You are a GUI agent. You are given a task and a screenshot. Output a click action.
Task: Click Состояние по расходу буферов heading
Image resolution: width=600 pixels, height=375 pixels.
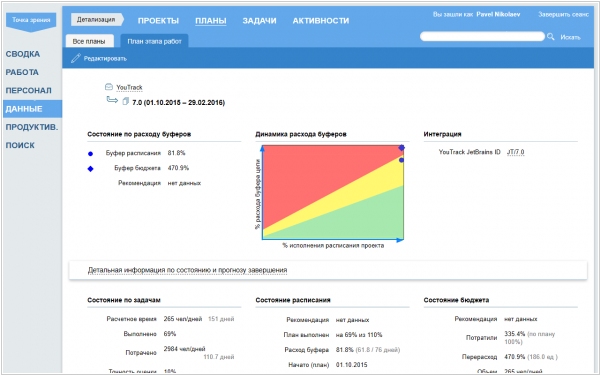(139, 134)
